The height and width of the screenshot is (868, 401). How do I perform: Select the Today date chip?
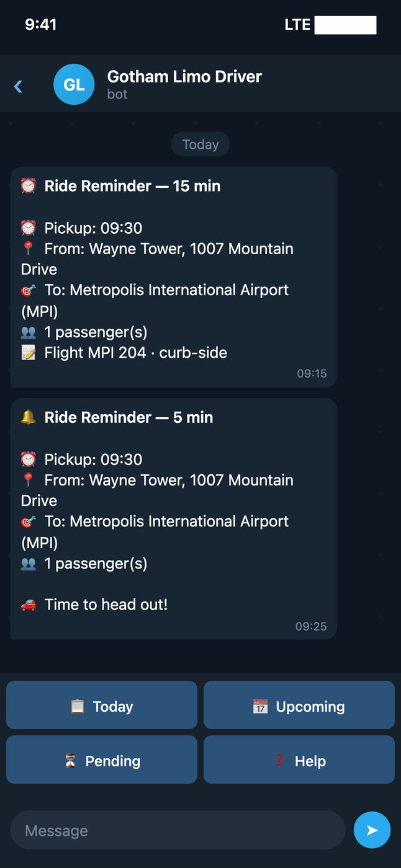(200, 144)
